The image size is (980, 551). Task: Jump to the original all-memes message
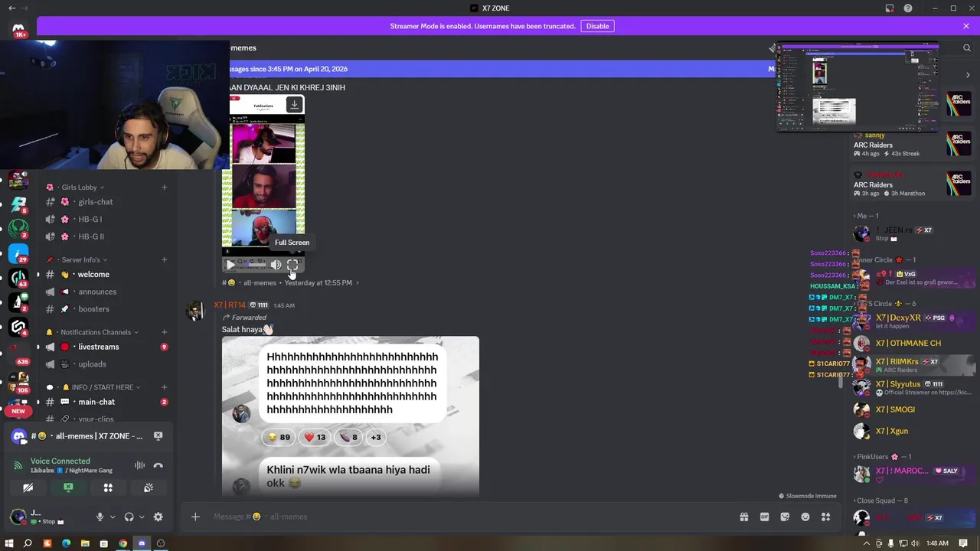(291, 282)
